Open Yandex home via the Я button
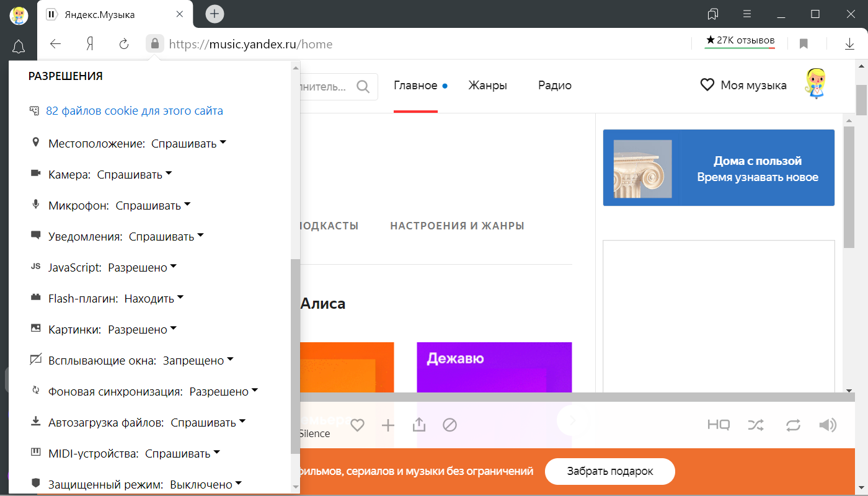Viewport: 868px width, 496px height. coord(90,44)
